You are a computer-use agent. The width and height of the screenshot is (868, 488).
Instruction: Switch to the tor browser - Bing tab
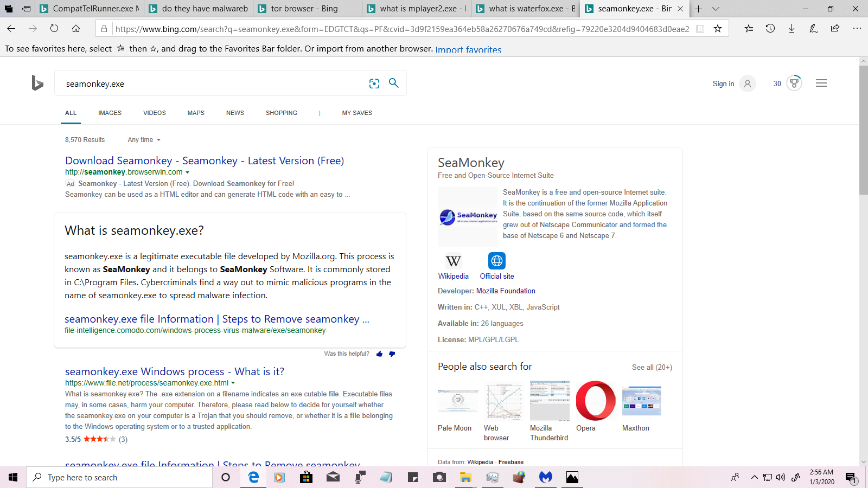pyautogui.click(x=308, y=9)
